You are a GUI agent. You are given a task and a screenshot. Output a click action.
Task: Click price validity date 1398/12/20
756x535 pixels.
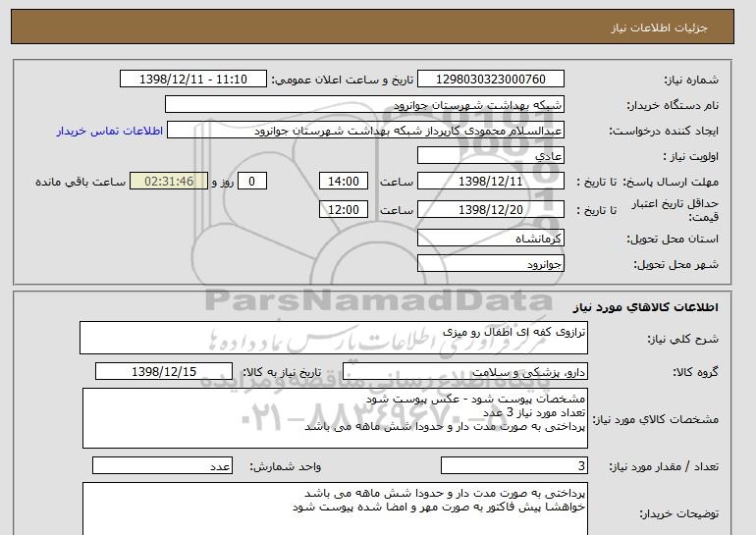490,210
